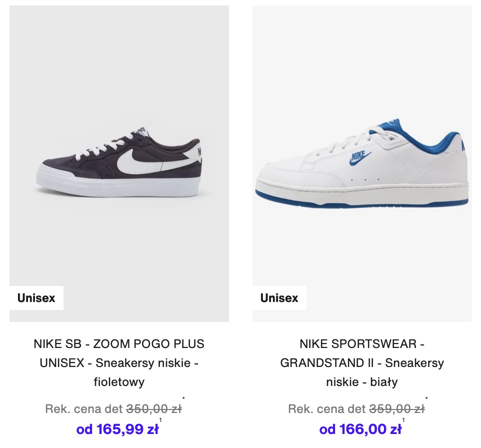Open NIKE SPORTSWEAR - GRANDSTAND II title link
Image resolution: width=481 pixels, height=448 pixels.
pos(362,362)
